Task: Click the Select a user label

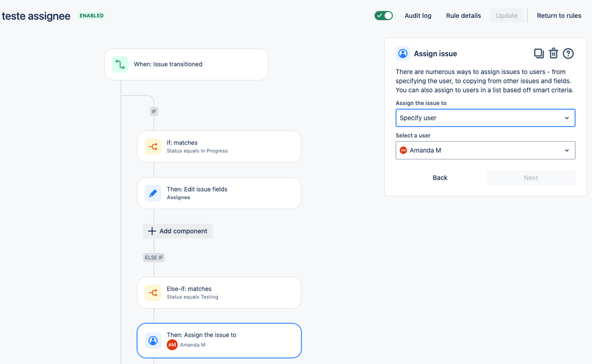Action: 413,135
